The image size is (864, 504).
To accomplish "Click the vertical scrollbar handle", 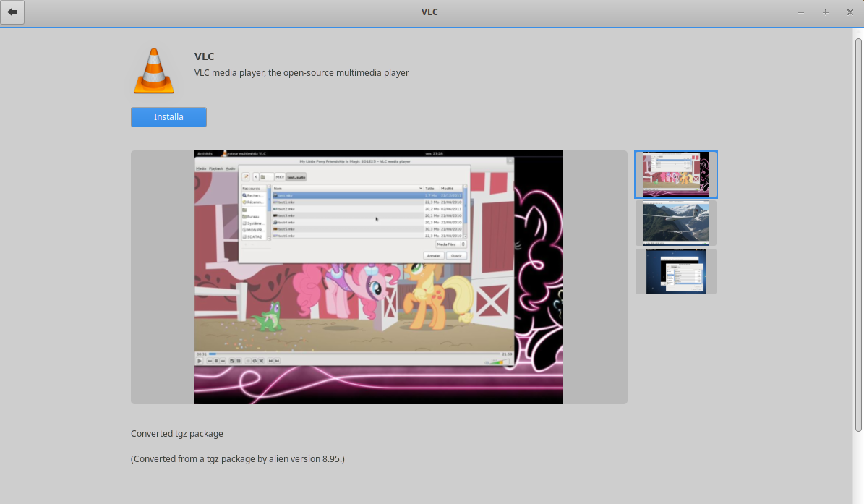I will pos(858,235).
